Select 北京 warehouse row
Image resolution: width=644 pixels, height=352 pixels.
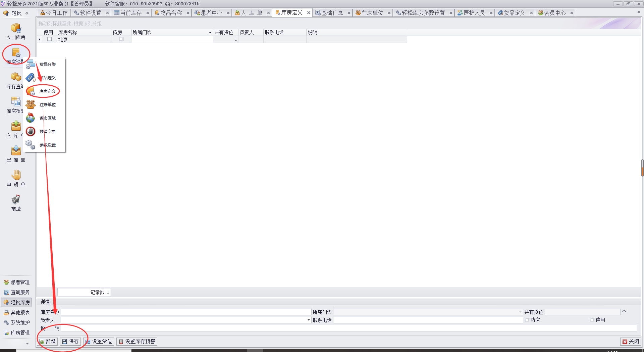[x=222, y=39]
